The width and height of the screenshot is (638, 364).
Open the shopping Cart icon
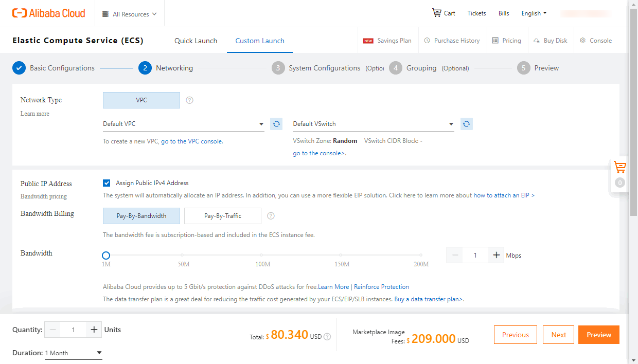pyautogui.click(x=437, y=13)
